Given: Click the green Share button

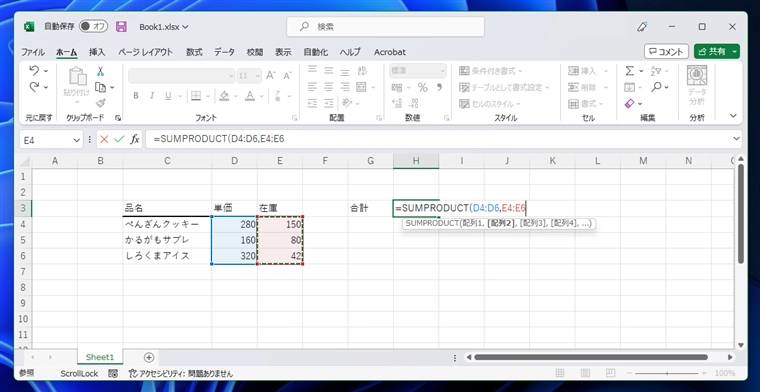Looking at the screenshot, I should (717, 51).
